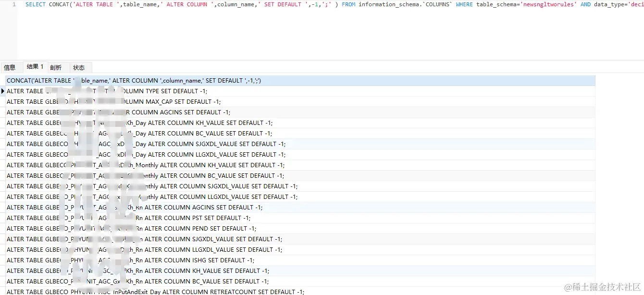Click the CONCAT result column header
The image size is (644, 295).
pyautogui.click(x=300, y=81)
